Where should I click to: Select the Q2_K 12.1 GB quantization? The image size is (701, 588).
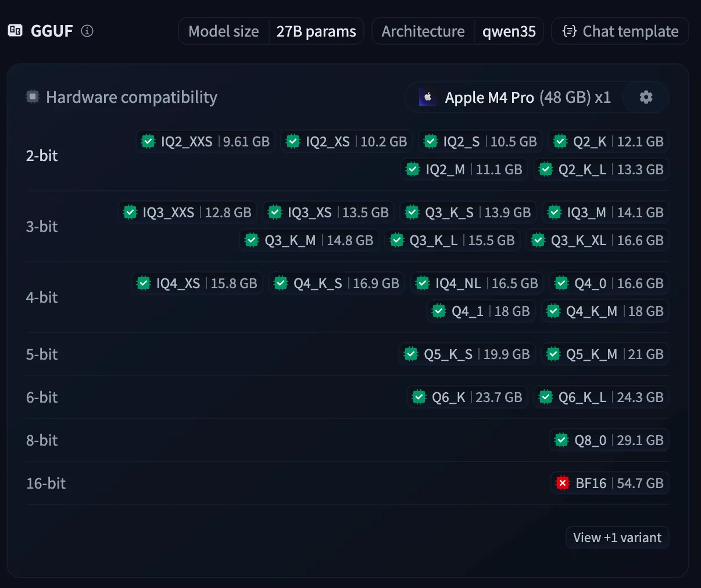click(x=609, y=141)
